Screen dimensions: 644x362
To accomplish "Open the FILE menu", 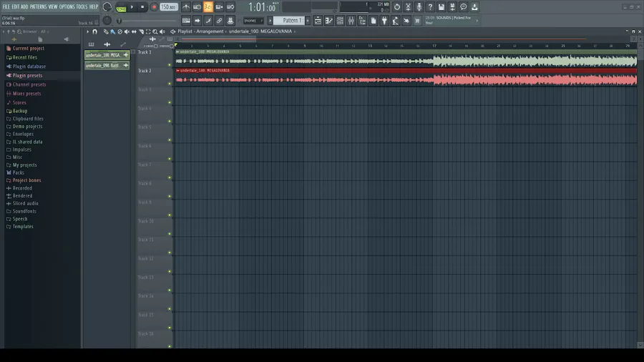I will (6, 6).
